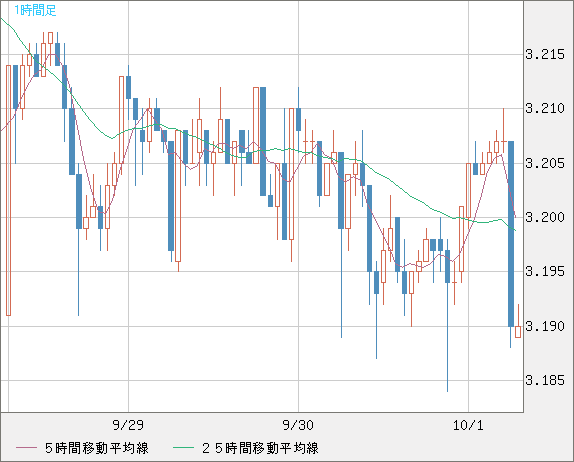Select the 3.190 price axis label
Viewport: 574px width, 462px height.
click(545, 326)
